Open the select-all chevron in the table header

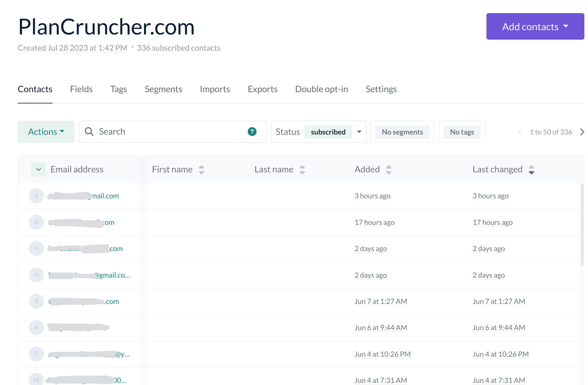(x=38, y=170)
